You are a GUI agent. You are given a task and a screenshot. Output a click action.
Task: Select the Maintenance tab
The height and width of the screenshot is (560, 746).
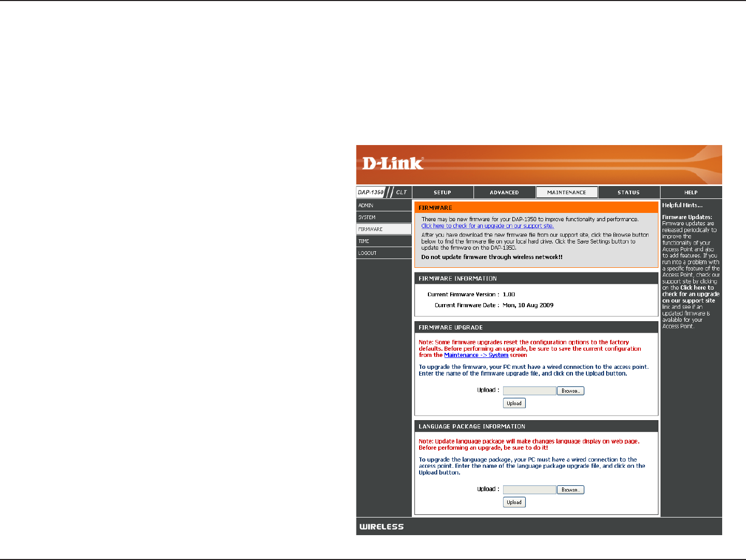[567, 192]
